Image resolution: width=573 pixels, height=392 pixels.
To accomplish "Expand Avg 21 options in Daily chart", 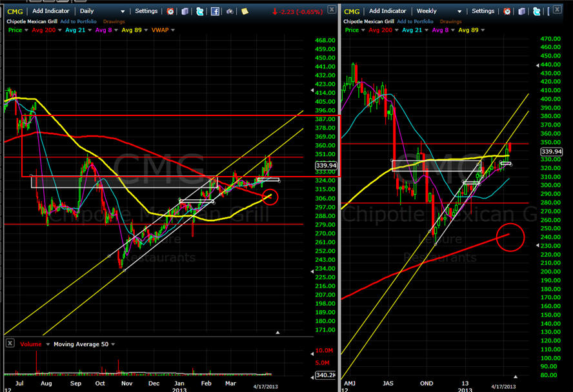I will (x=90, y=30).
